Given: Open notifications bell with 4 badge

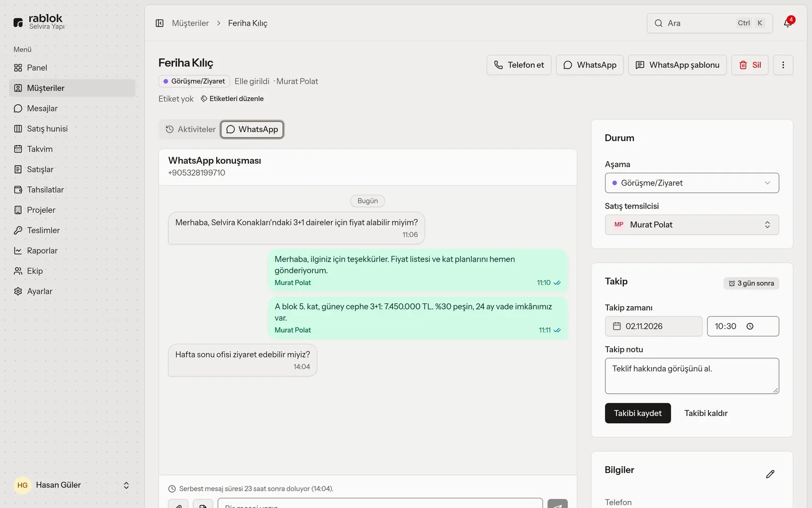Looking at the screenshot, I should (788, 23).
